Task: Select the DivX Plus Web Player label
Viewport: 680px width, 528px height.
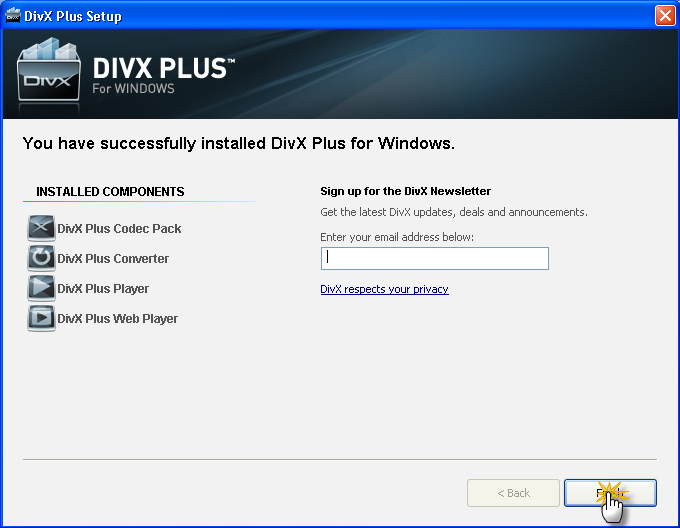Action: 118,319
